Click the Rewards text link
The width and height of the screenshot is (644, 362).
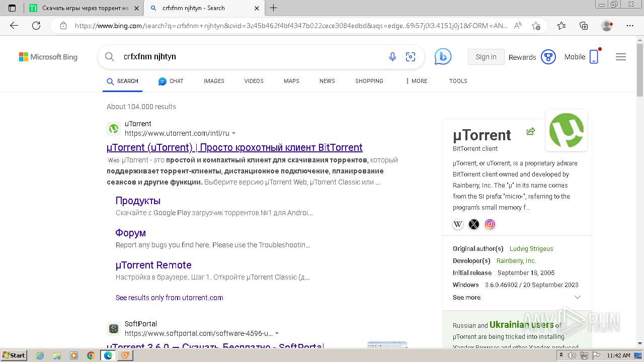pos(522,57)
